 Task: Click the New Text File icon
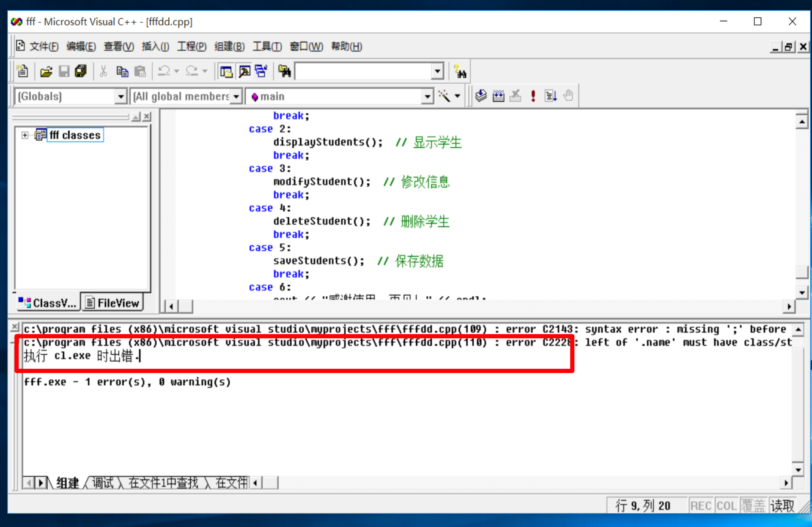tap(22, 71)
